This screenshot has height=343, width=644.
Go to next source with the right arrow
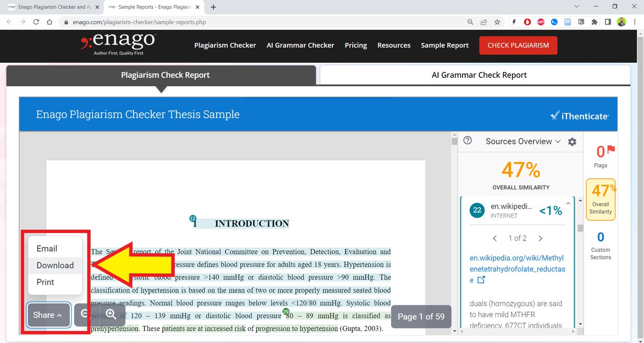[540, 238]
